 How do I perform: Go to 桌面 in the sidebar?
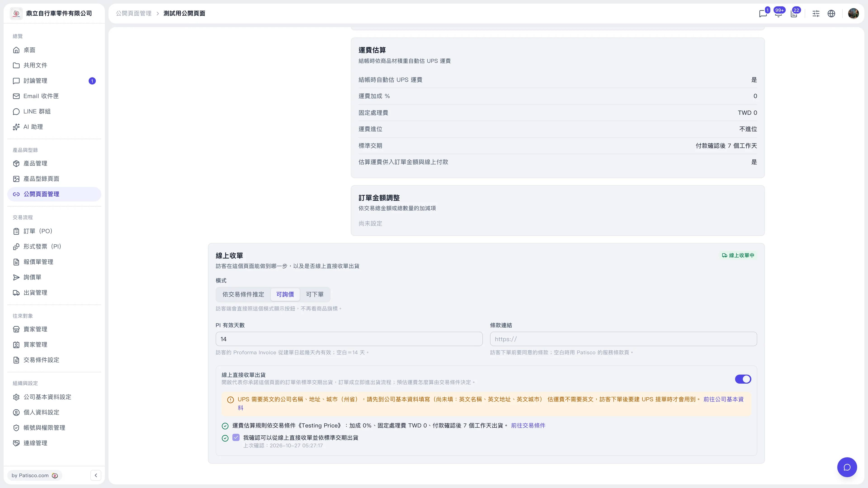tap(54, 50)
